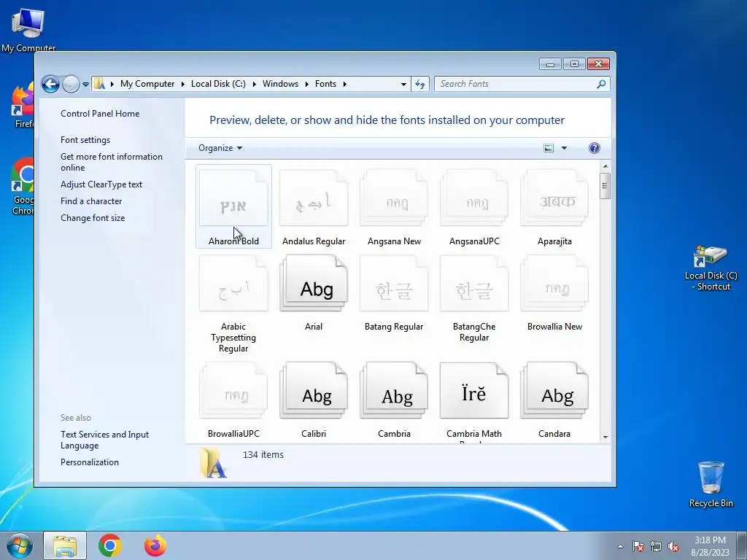Open the view options dropdown arrow
This screenshot has width=747, height=560.
(564, 148)
